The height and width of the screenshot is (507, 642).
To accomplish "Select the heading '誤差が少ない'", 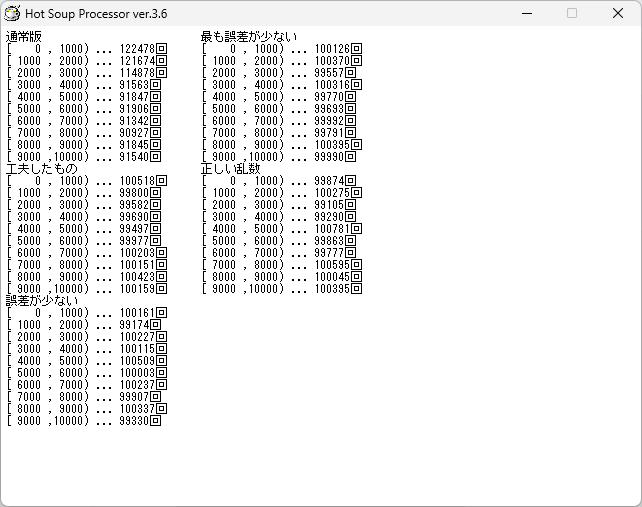I will 41,301.
